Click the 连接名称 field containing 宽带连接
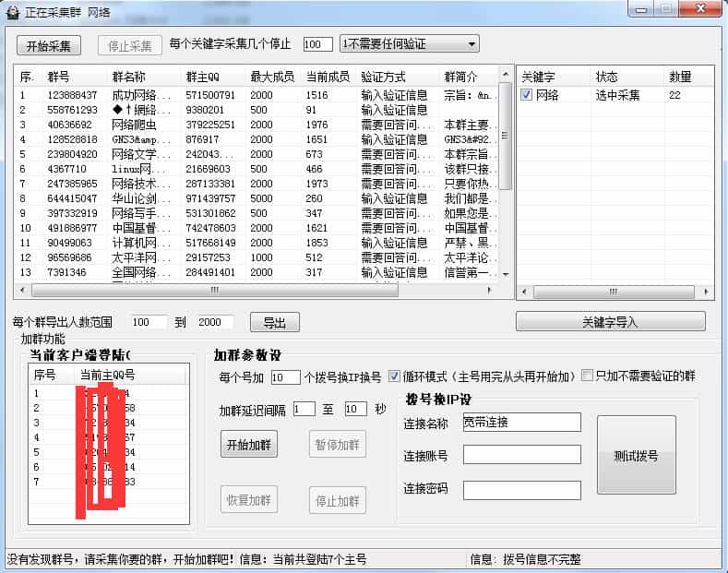 click(522, 422)
